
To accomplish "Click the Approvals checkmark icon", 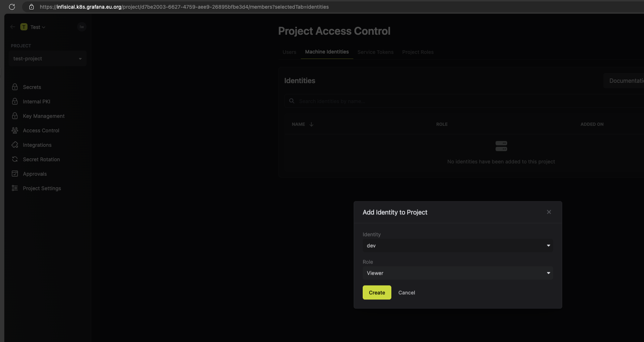I will pos(15,174).
